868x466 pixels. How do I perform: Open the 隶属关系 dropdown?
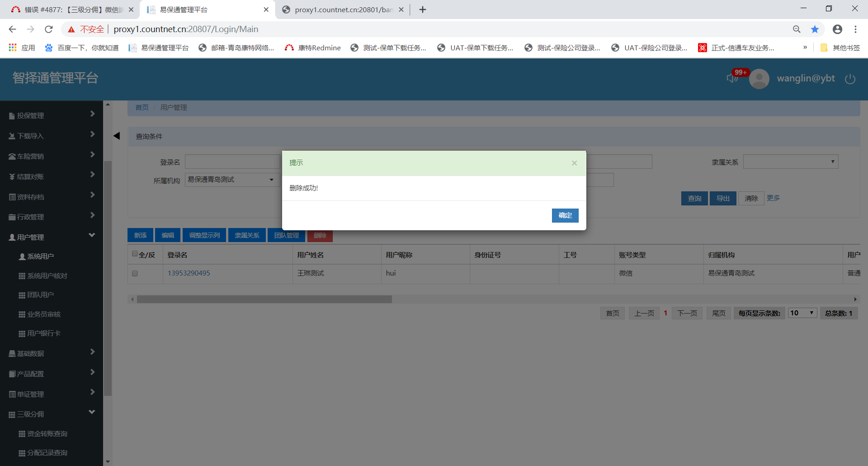(x=791, y=162)
